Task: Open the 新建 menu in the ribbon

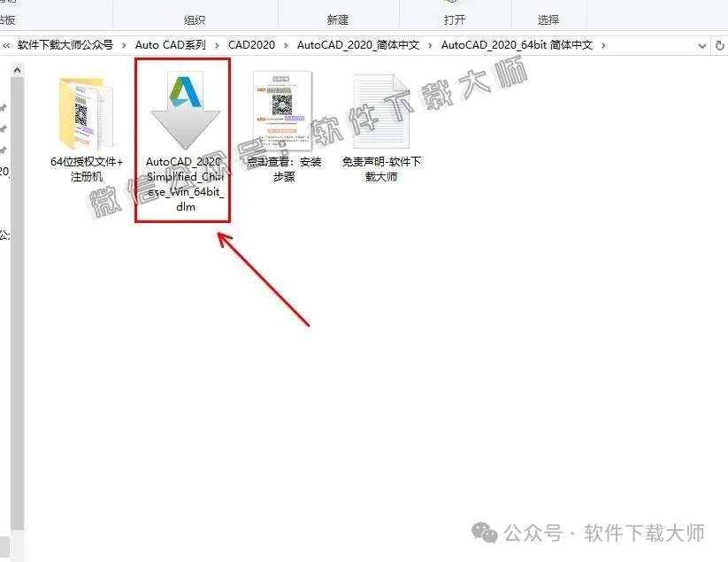Action: click(338, 19)
